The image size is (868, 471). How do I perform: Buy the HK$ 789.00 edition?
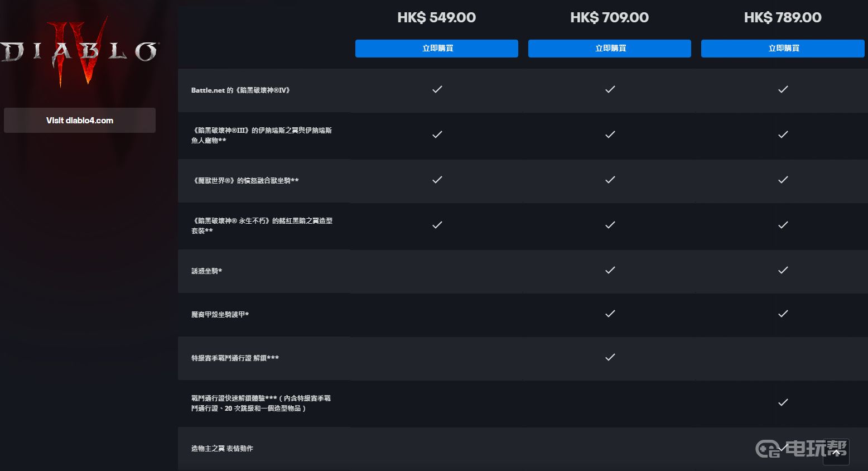click(783, 49)
